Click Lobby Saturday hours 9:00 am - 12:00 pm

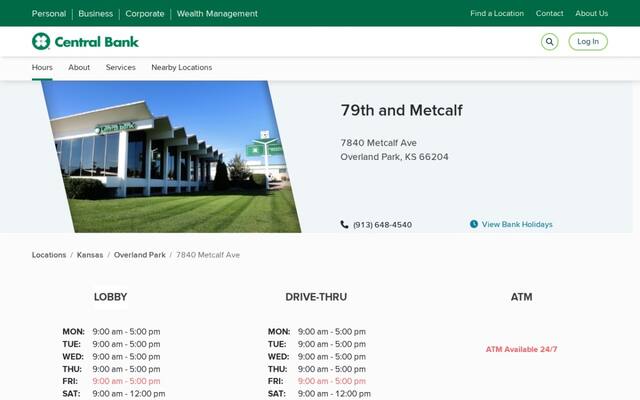coord(129,394)
